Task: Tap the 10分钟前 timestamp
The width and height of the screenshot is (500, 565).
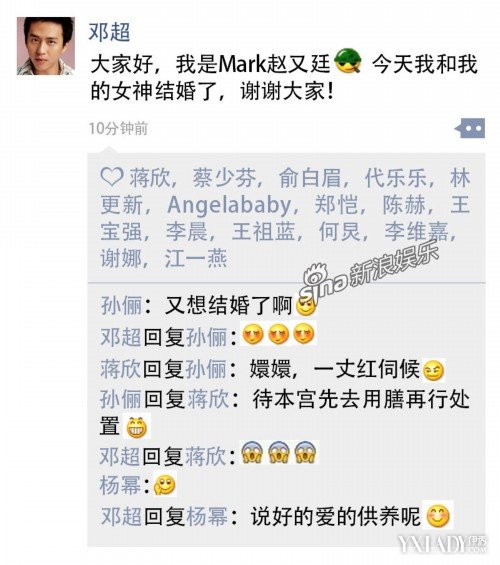Action: (119, 128)
